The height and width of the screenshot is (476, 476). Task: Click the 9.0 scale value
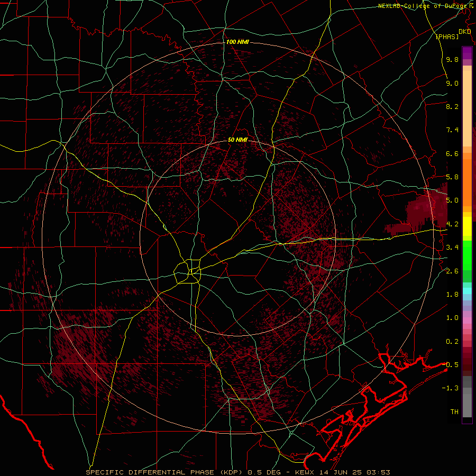pos(452,83)
